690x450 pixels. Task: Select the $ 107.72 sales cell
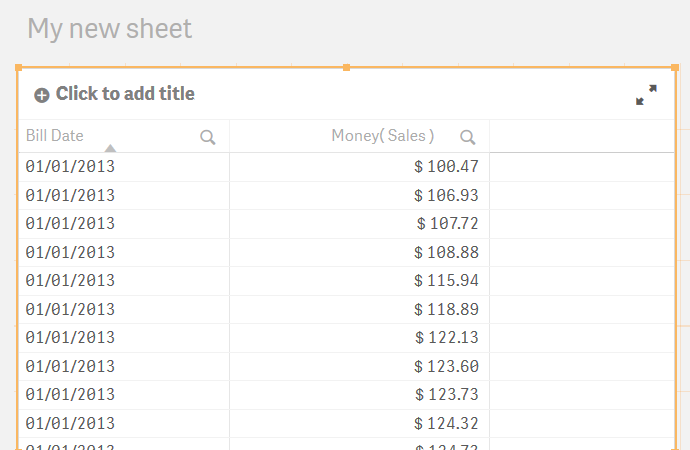360,224
